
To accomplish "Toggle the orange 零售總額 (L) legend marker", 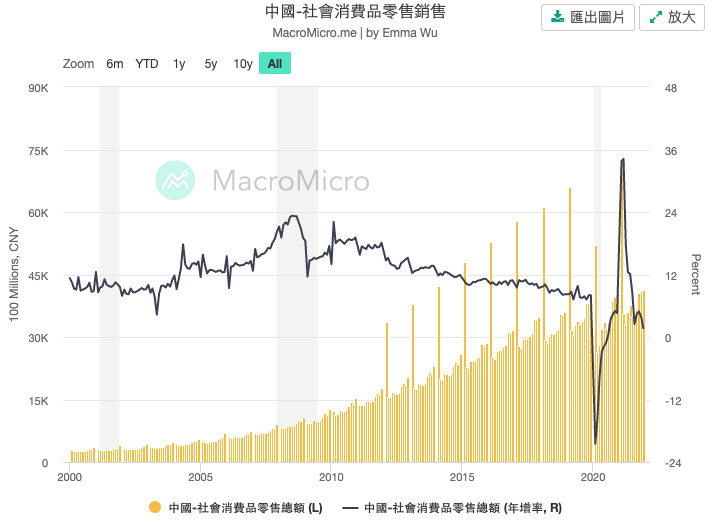I will point(155,508).
